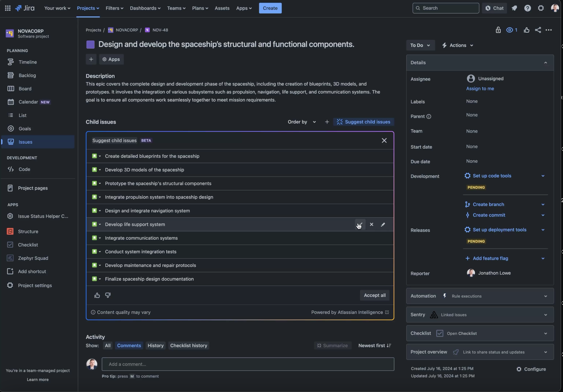This screenshot has width=563, height=392.
Task: Accept the Develop life support system suggestion
Action: tap(360, 224)
